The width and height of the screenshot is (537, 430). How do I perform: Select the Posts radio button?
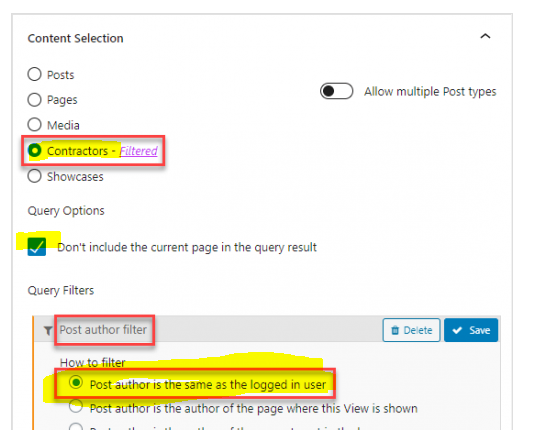coord(35,74)
